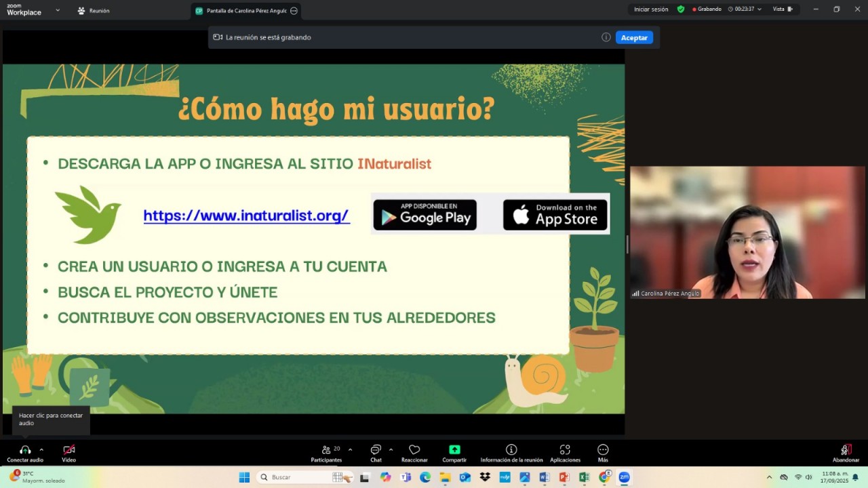The height and width of the screenshot is (488, 868).
Task: Open the inaturalist.org link in slide
Action: [x=246, y=216]
